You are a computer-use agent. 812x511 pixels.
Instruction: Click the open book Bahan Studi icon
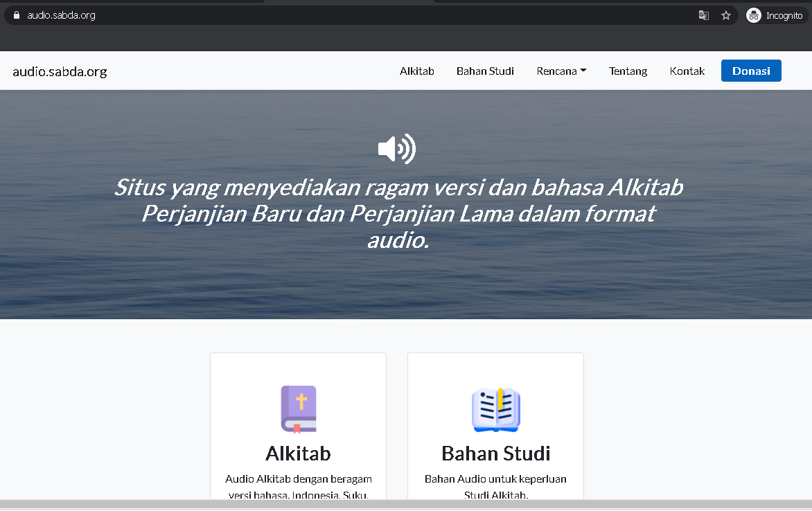pos(495,409)
